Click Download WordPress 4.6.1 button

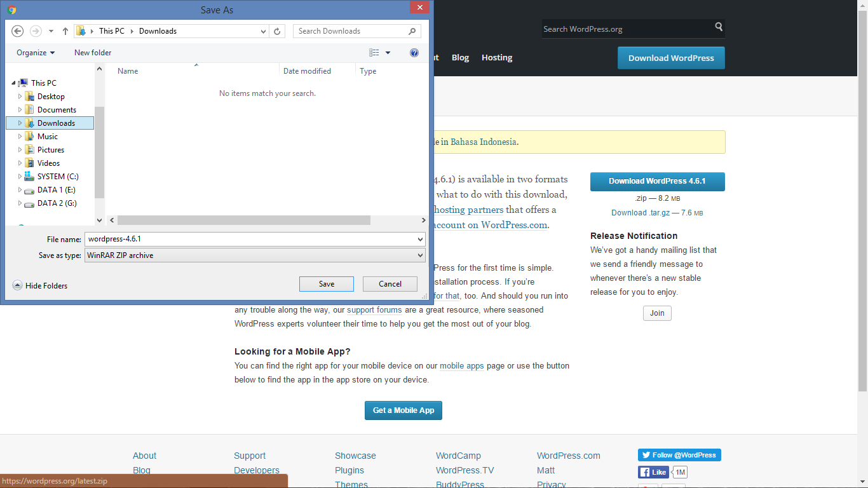(657, 181)
